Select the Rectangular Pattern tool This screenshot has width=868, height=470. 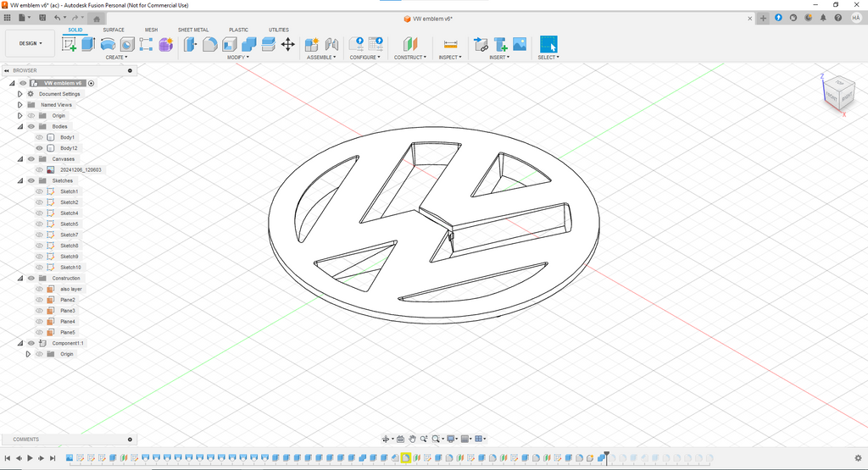pyautogui.click(x=146, y=44)
